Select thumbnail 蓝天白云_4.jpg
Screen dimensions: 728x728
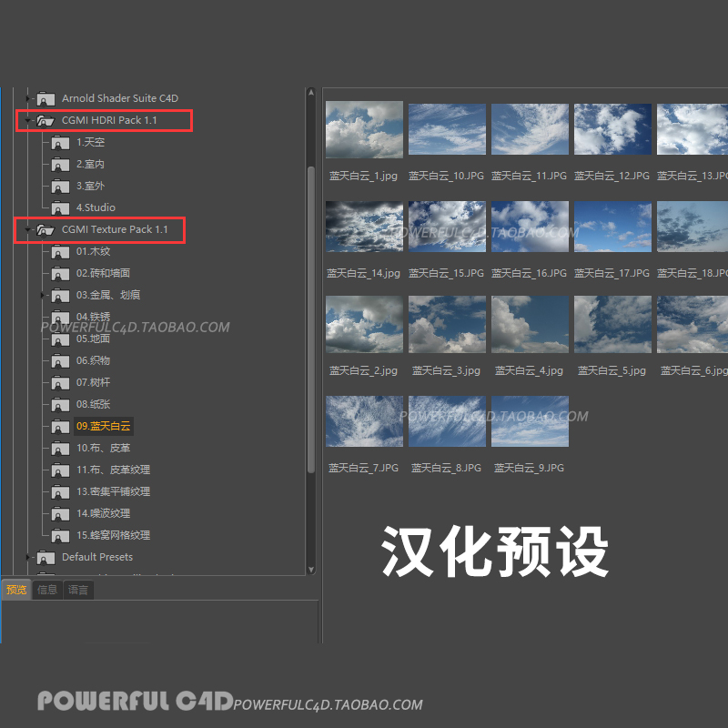pos(530,325)
